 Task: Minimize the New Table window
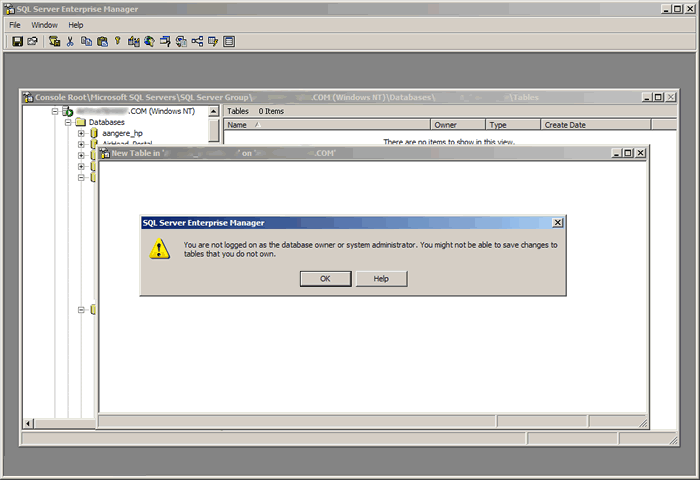[617, 153]
